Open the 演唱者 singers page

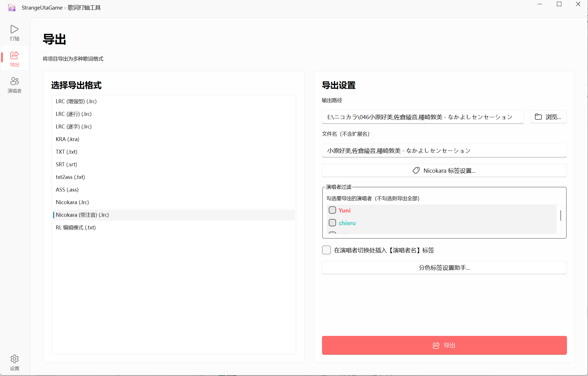(x=15, y=85)
